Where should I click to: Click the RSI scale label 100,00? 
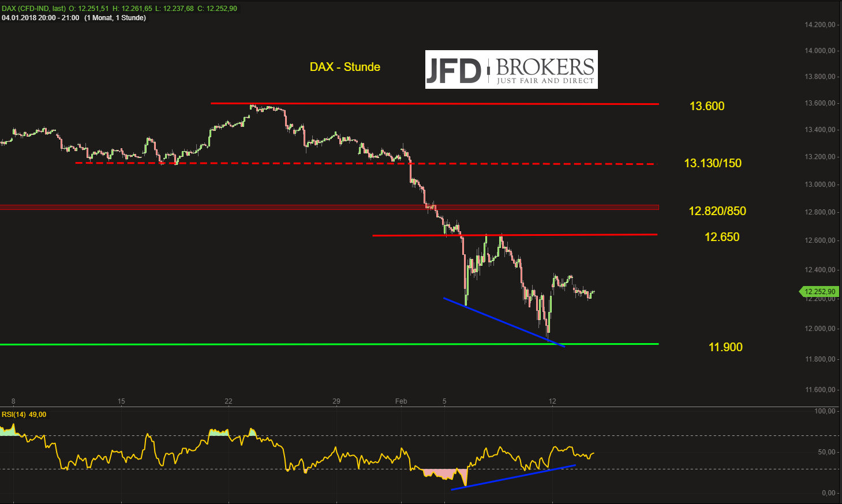[x=825, y=411]
